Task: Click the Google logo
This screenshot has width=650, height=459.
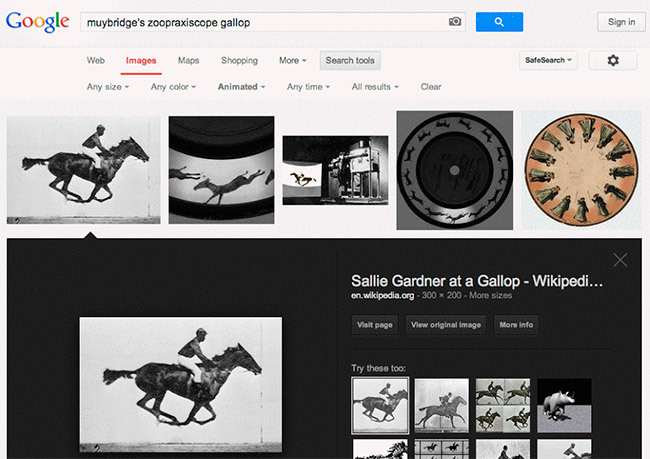Action: tap(37, 22)
